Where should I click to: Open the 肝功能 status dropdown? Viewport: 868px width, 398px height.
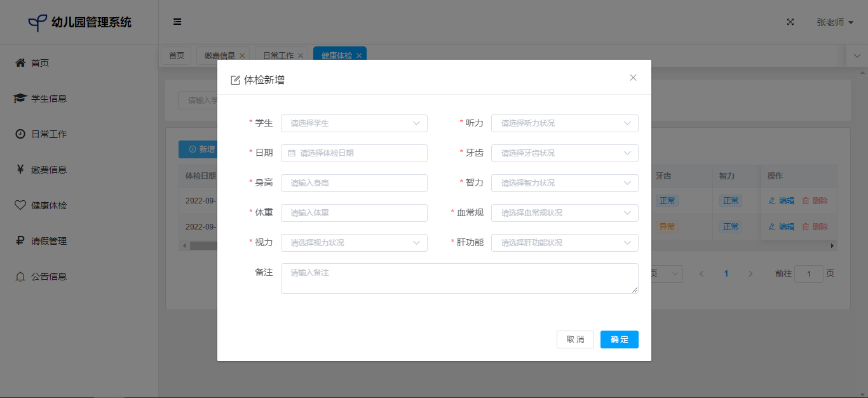tap(564, 243)
